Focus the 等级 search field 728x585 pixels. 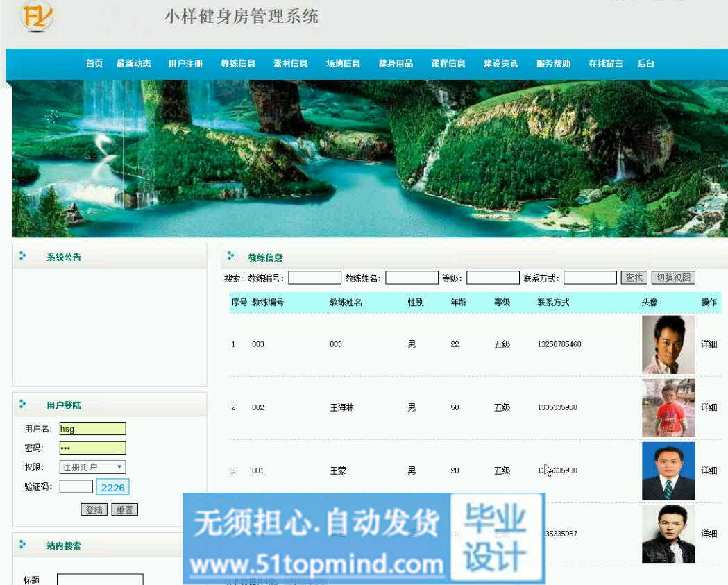tap(493, 278)
